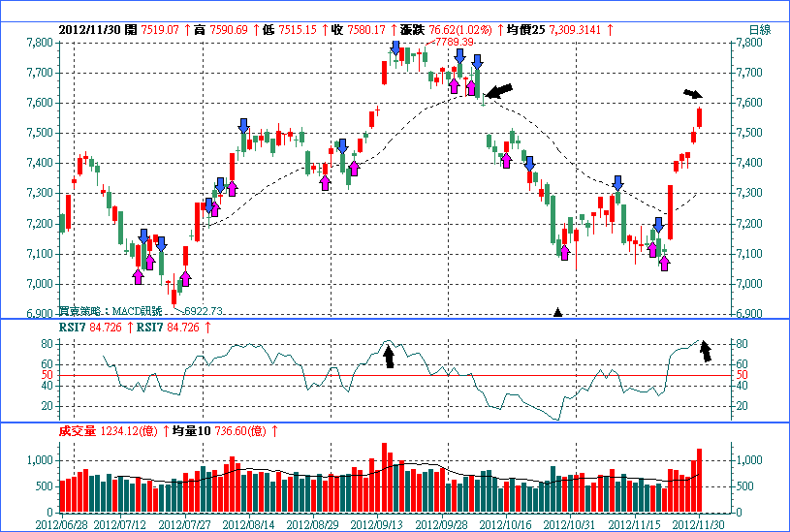Click the last magenta buy arrow in mid-November

click(664, 263)
